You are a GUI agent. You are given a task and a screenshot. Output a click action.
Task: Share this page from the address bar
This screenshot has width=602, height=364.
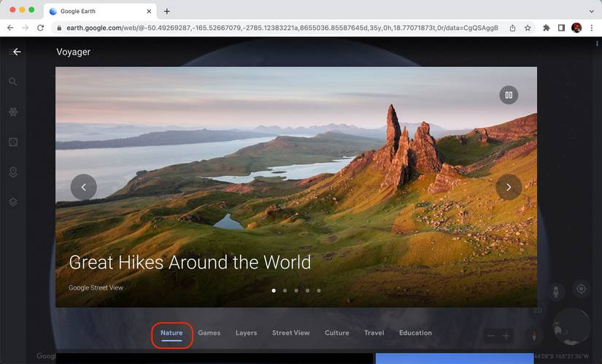512,28
